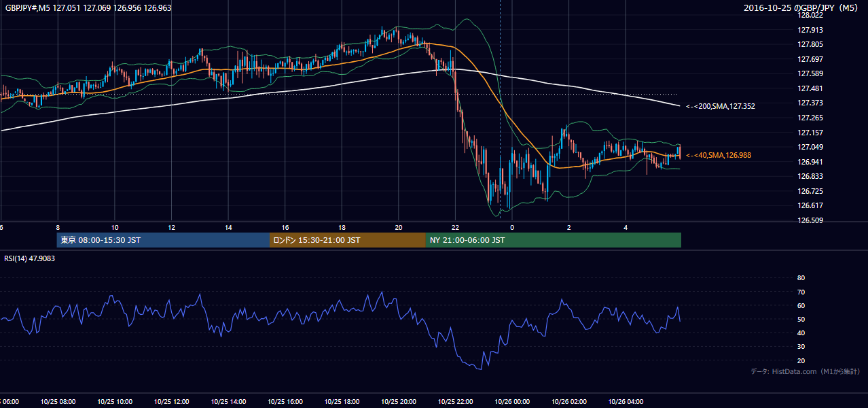Click the 2016-10-25 GBP/JPY (M5) chart title
The width and height of the screenshot is (868, 408).
(x=802, y=8)
